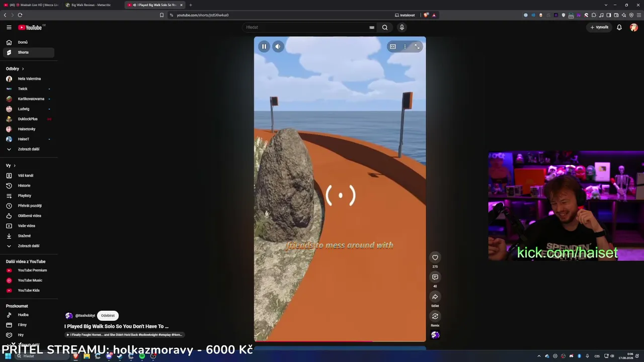
Task: Open the YouTube guide hamburger menu
Action: [9, 27]
